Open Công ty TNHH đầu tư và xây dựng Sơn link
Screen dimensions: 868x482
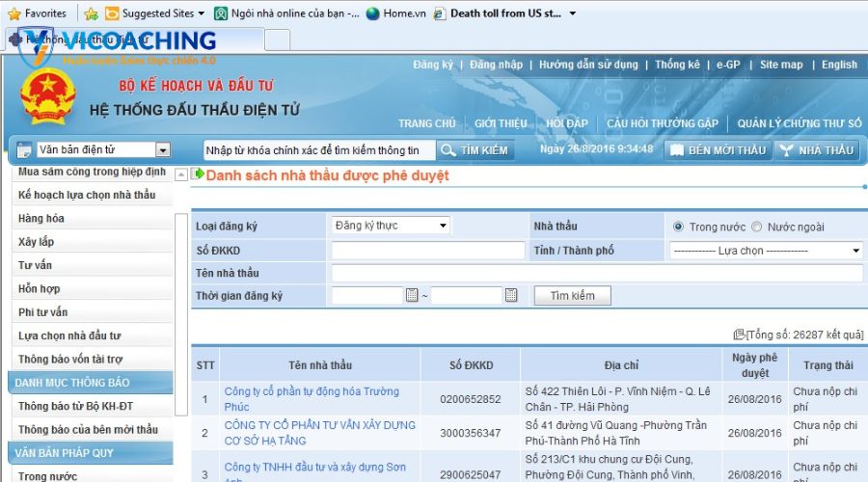[315, 473]
